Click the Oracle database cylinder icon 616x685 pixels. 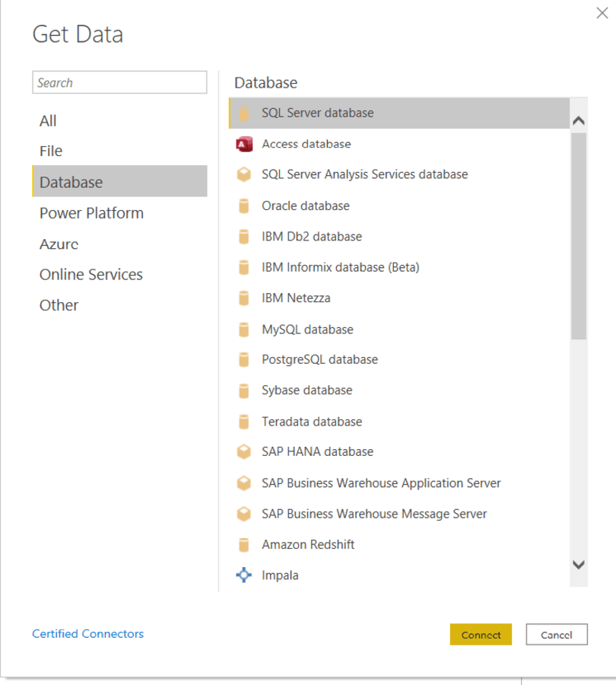[x=244, y=205]
